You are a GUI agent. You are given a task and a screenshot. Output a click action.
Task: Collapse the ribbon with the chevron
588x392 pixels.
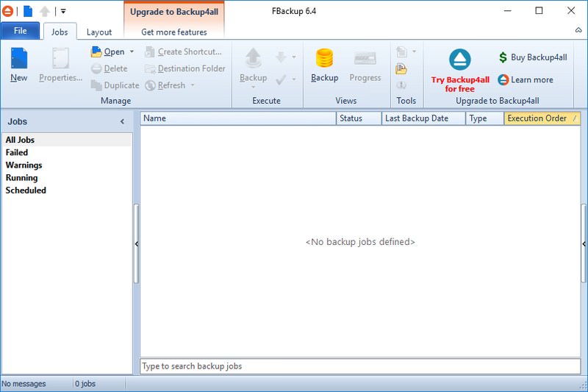point(578,30)
